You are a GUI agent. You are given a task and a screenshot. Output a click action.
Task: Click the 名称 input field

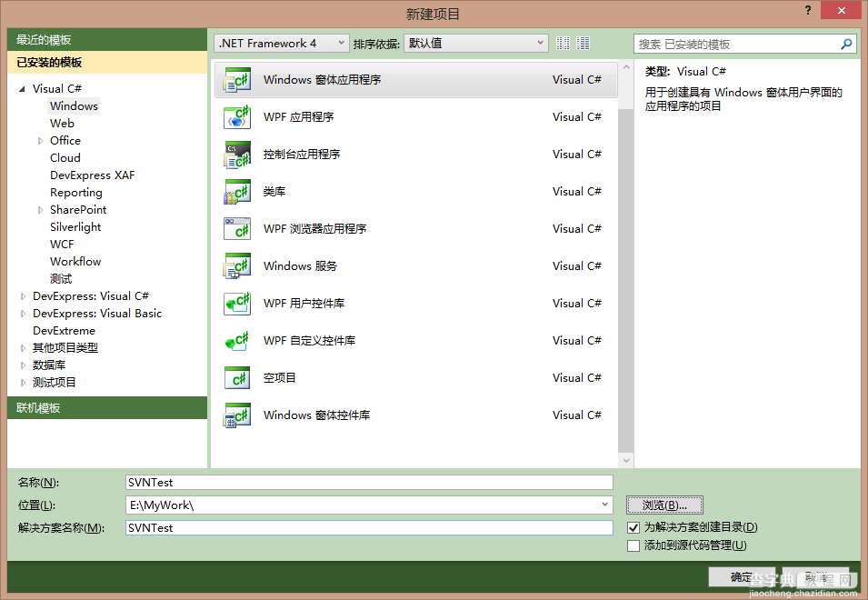point(369,483)
